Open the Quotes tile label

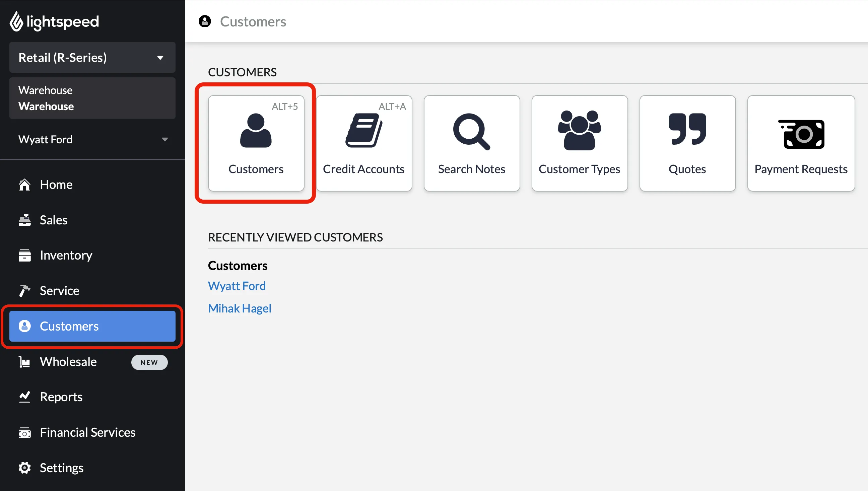[x=687, y=169]
